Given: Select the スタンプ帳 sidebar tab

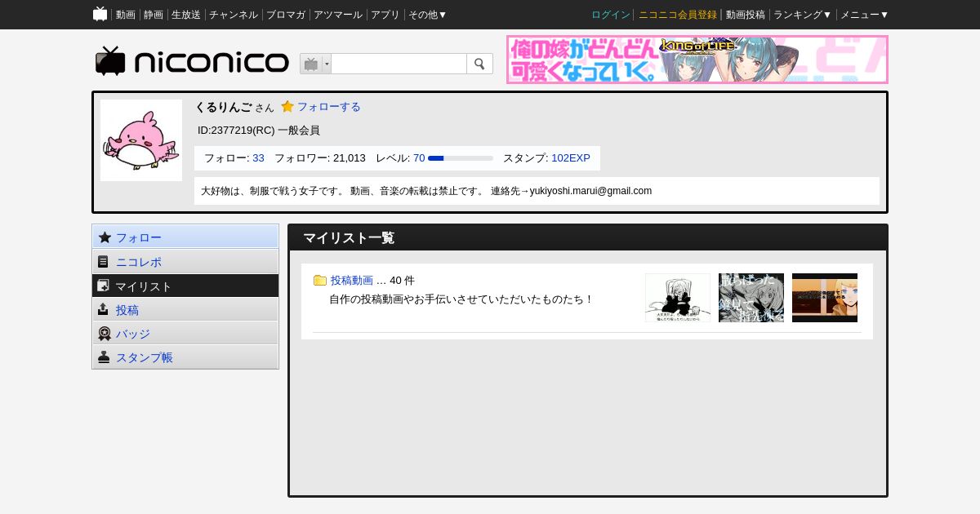Looking at the screenshot, I should [185, 357].
